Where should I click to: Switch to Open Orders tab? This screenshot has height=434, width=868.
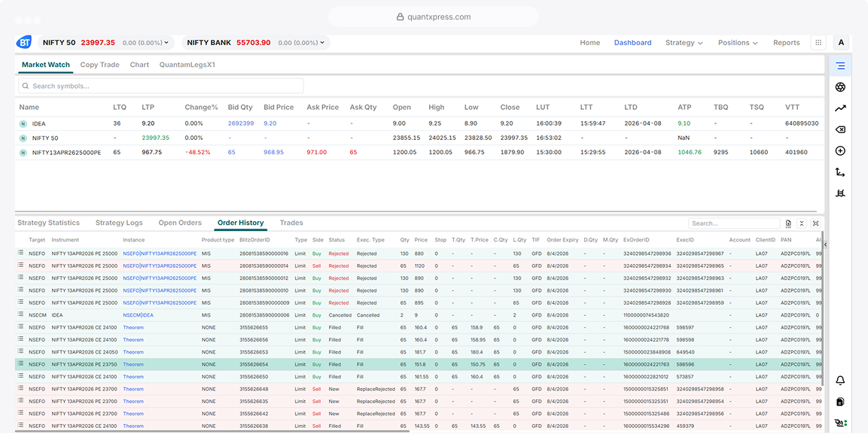point(180,223)
